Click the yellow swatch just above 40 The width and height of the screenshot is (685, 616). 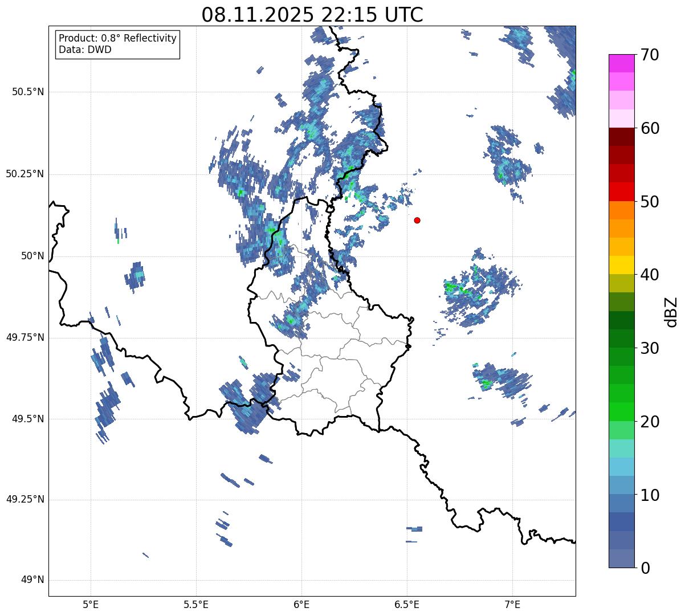[621, 266]
